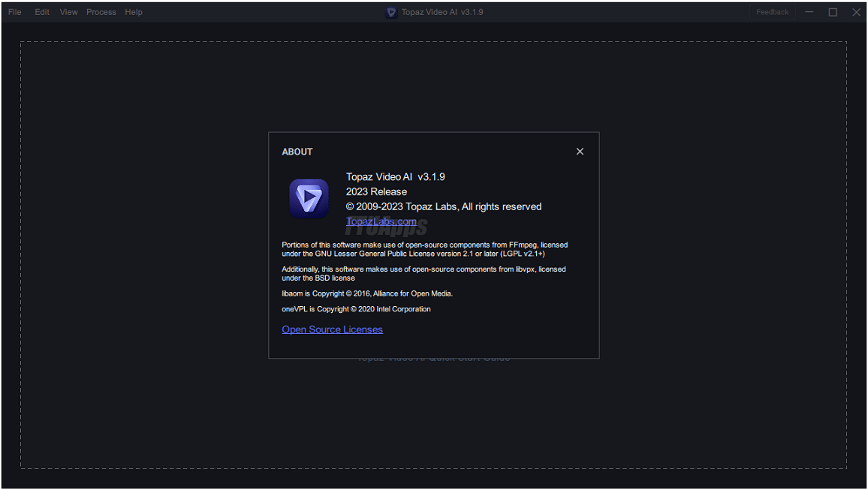Close the About dialog
This screenshot has width=868, height=490.
pos(580,152)
